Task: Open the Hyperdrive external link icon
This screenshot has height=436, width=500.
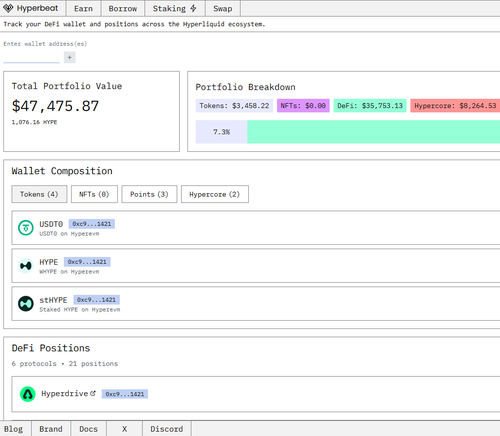Action: [93, 393]
